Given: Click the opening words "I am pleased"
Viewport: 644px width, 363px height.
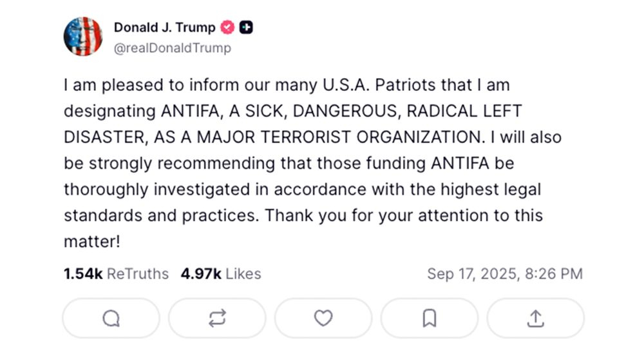Looking at the screenshot, I should [107, 84].
